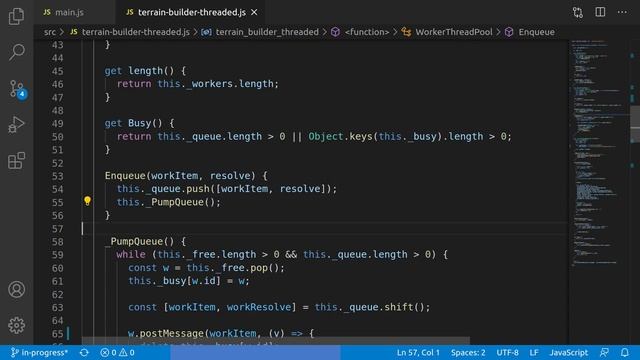Screen dimensions: 640x360
Task: Click the src breadcrumb
Action: click(x=50, y=32)
